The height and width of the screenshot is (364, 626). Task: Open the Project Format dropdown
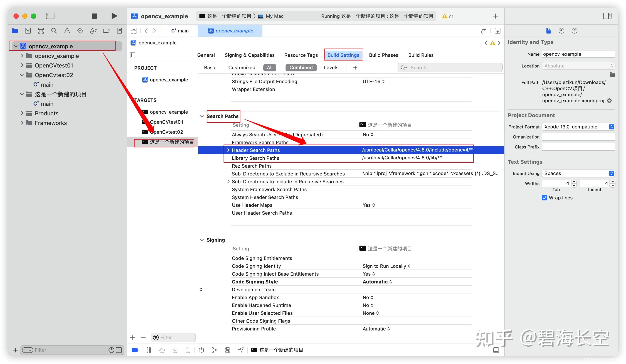[611, 126]
